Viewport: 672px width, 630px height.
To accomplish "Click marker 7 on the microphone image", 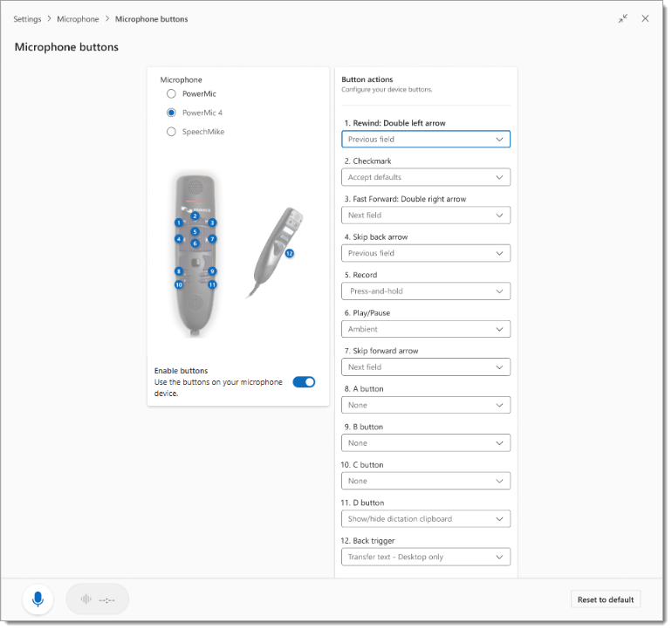I will pos(212,238).
